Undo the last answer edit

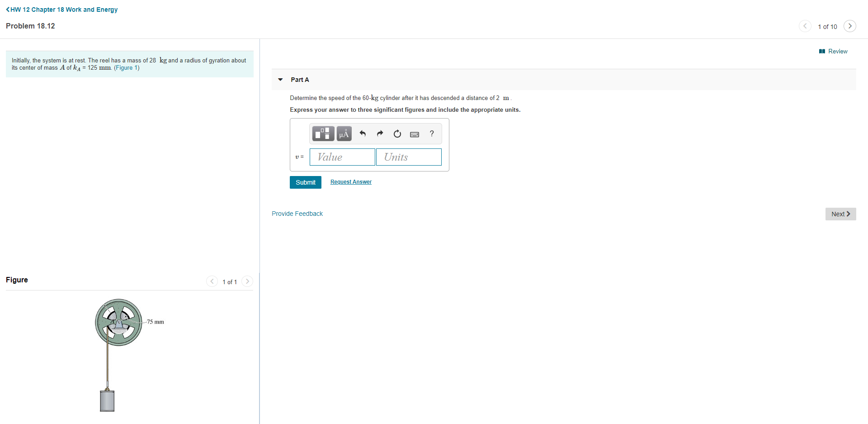click(363, 133)
